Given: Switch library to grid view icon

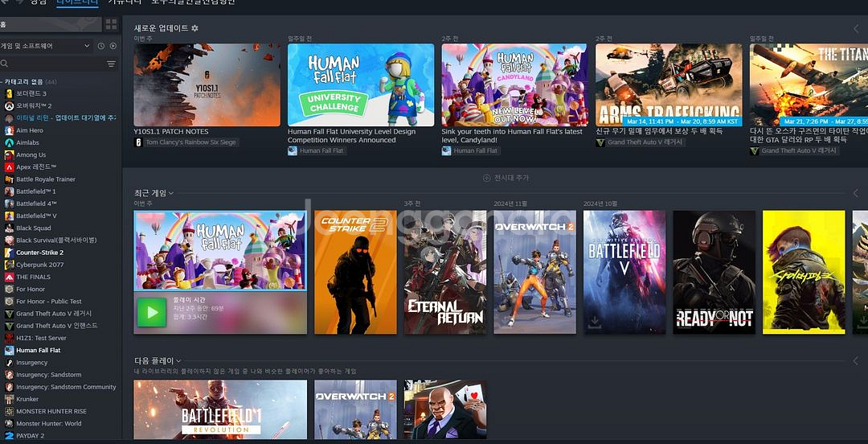Looking at the screenshot, I should tap(111, 24).
